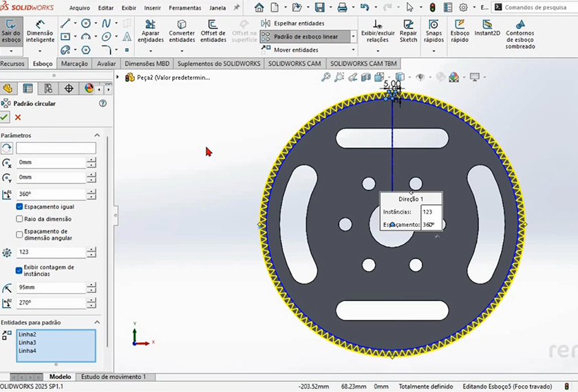Image resolution: width=578 pixels, height=392 pixels.
Task: Activate Instant2D in the toolbar
Action: coord(487,28)
